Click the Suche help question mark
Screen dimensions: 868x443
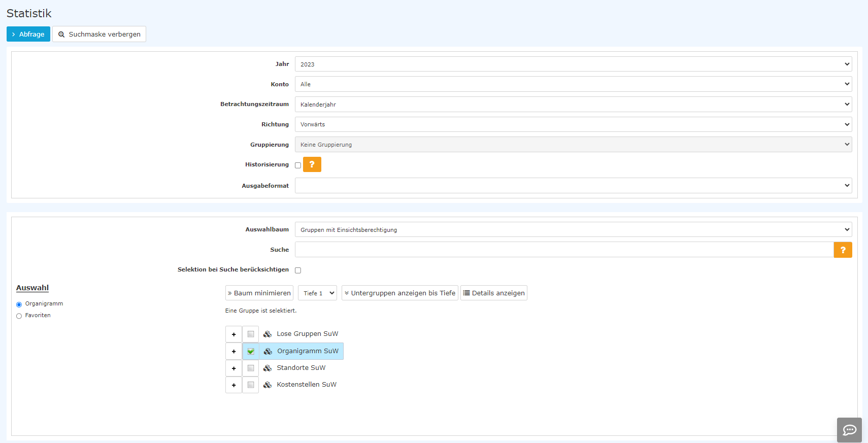pyautogui.click(x=843, y=250)
